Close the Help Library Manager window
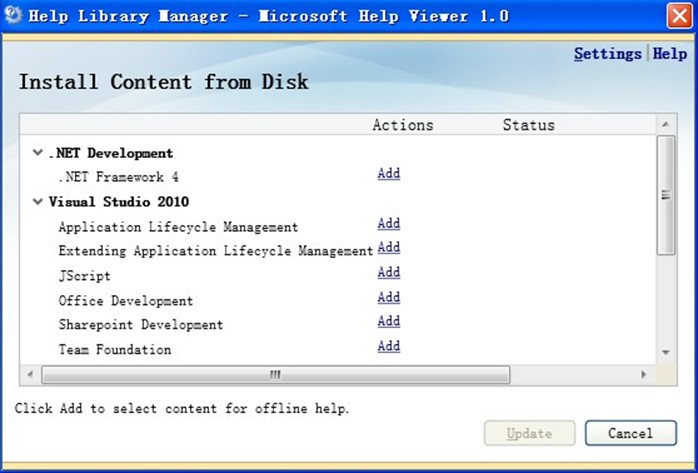 point(679,16)
